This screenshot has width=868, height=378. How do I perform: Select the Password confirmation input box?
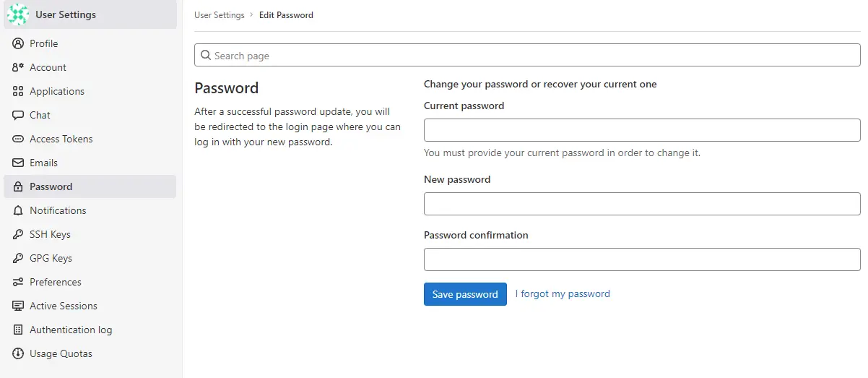[642, 259]
